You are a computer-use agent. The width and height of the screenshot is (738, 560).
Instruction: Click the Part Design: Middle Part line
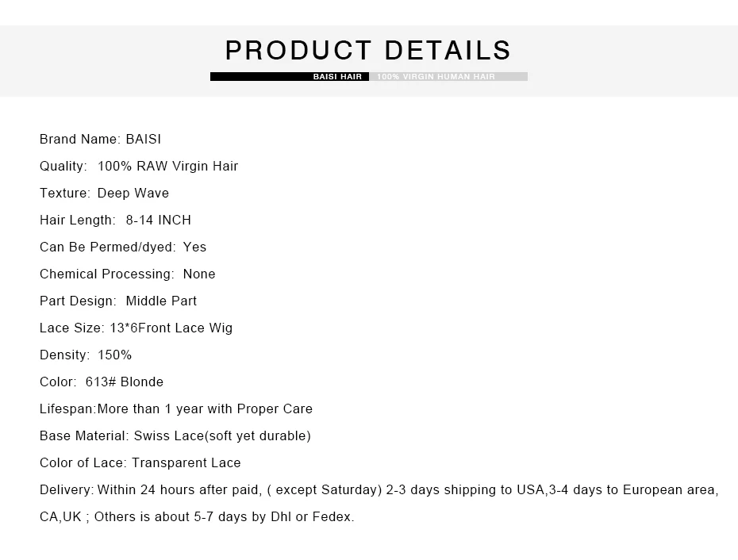[118, 301]
